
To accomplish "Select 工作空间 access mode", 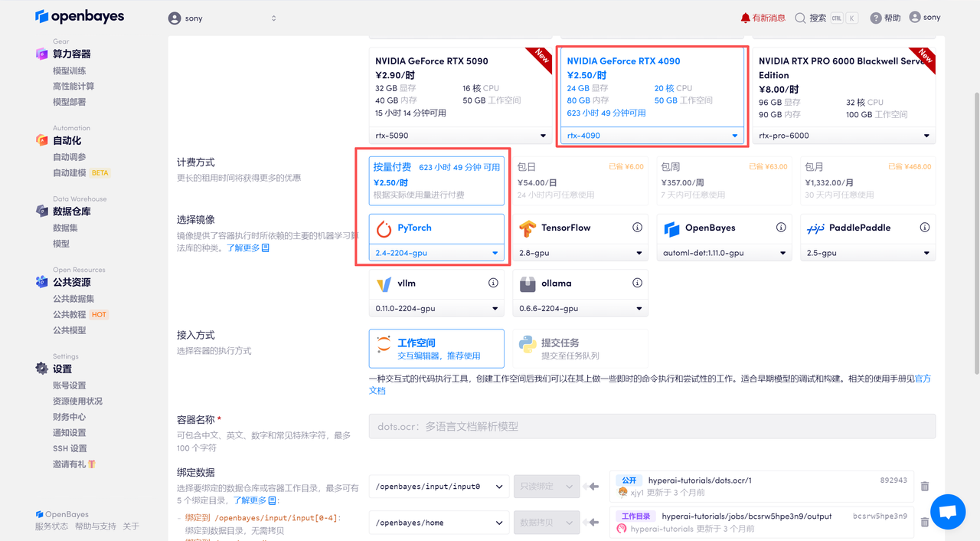I will [x=436, y=349].
